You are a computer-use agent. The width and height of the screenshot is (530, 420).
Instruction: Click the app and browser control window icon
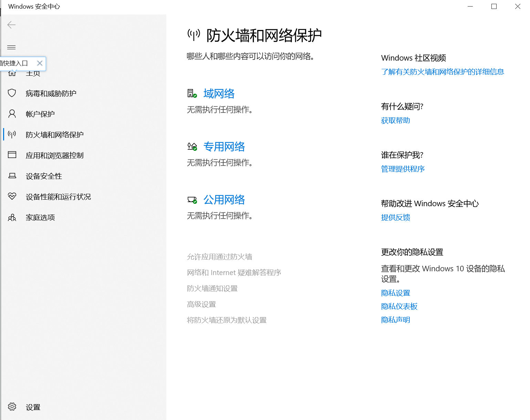[12, 155]
